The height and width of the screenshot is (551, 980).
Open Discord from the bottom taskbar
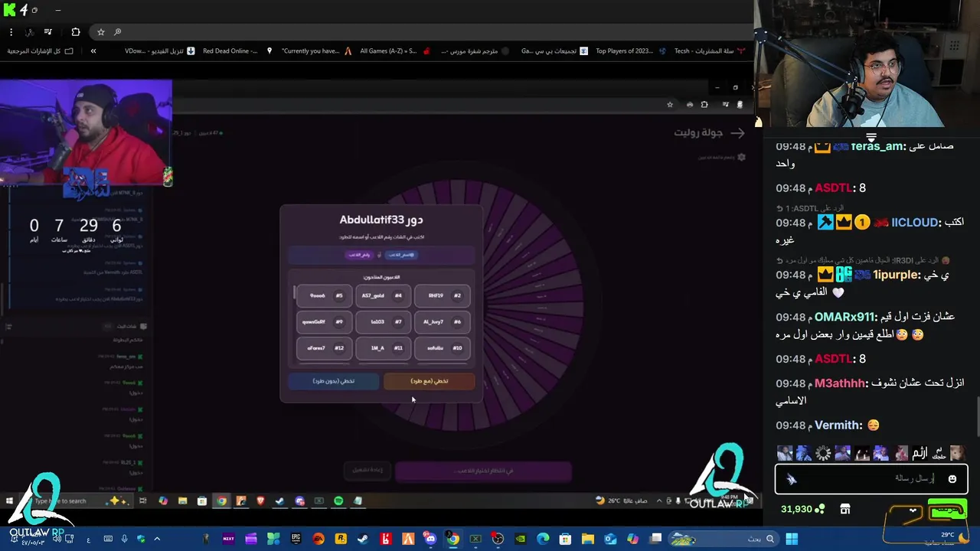coord(431,539)
